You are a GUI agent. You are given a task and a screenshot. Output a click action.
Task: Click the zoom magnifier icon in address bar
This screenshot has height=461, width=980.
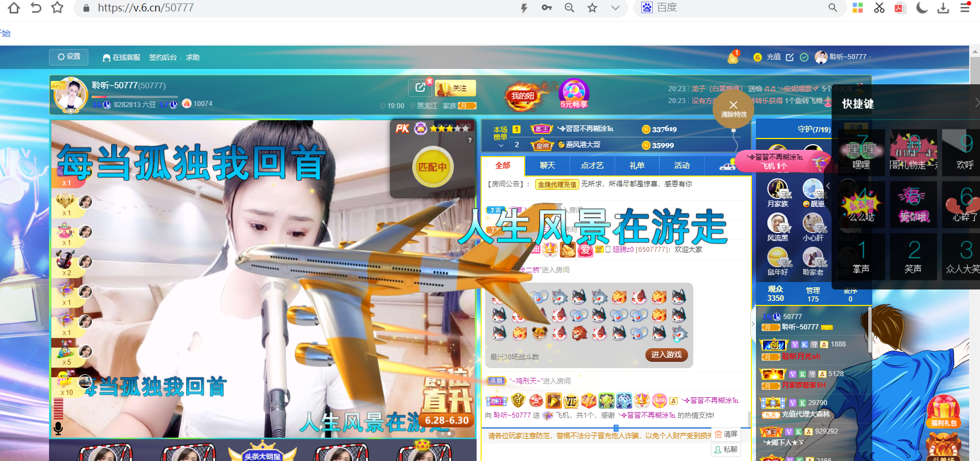pos(569,8)
